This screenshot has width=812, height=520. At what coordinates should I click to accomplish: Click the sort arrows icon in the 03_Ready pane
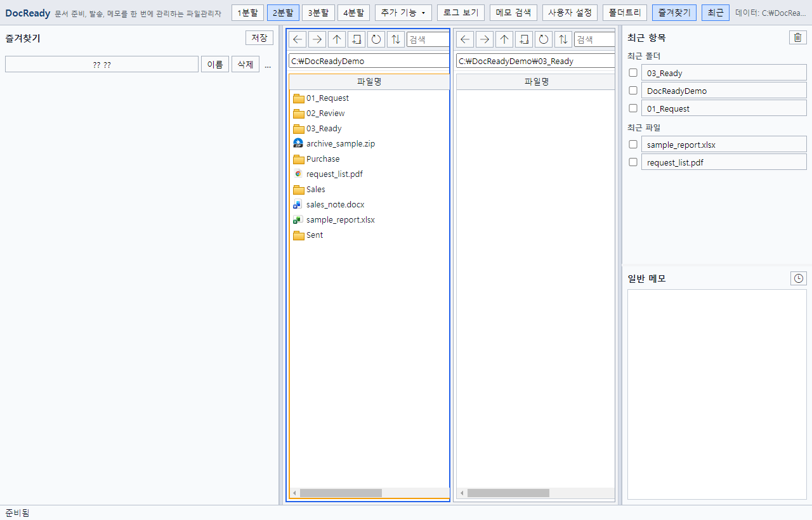coord(563,39)
